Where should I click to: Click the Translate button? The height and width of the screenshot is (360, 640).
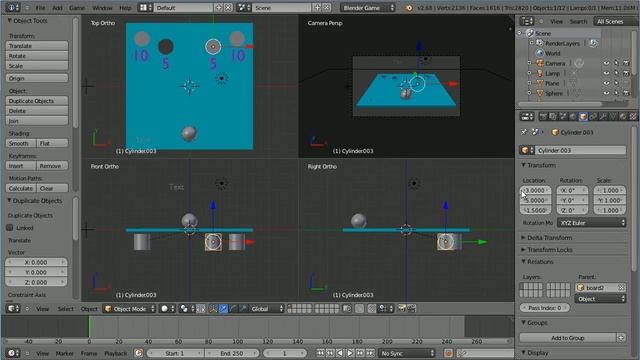(x=37, y=46)
